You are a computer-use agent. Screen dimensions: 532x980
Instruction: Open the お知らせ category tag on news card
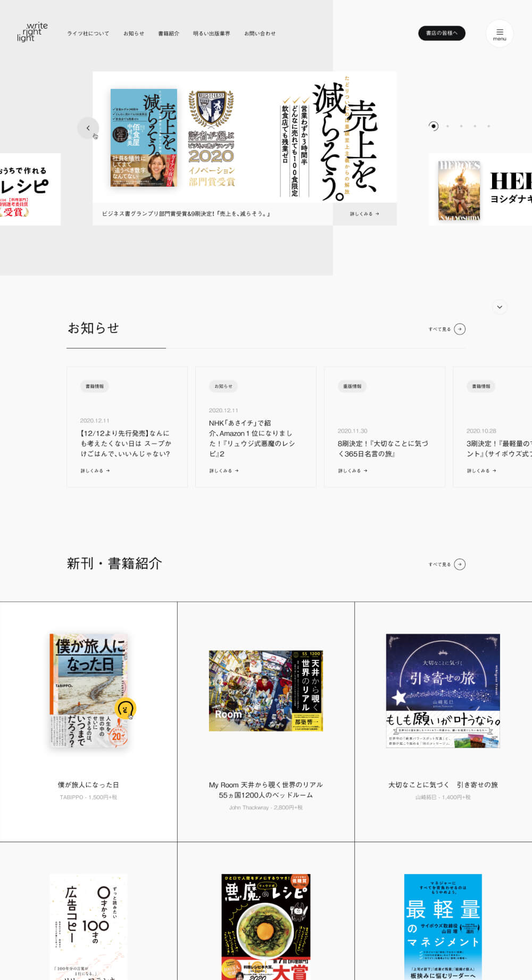223,386
